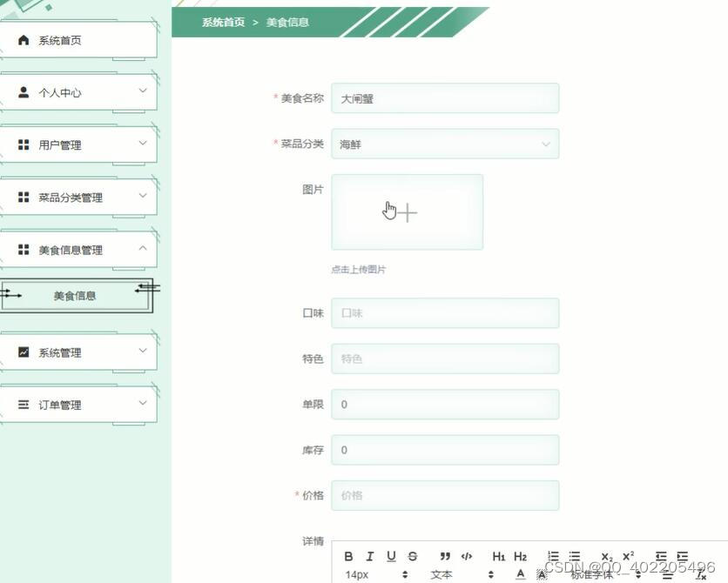Image resolution: width=728 pixels, height=583 pixels.
Task: Expand the 订单管理 menu chevron
Action: 143,403
